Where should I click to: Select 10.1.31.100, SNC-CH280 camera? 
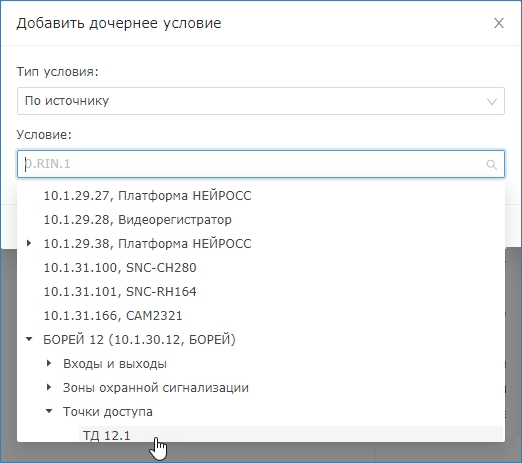(120, 268)
